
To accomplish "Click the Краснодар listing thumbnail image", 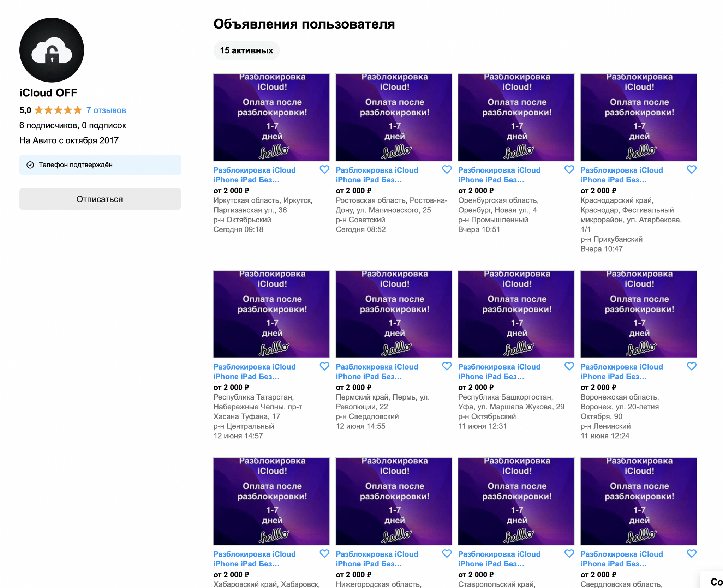I will [x=639, y=117].
